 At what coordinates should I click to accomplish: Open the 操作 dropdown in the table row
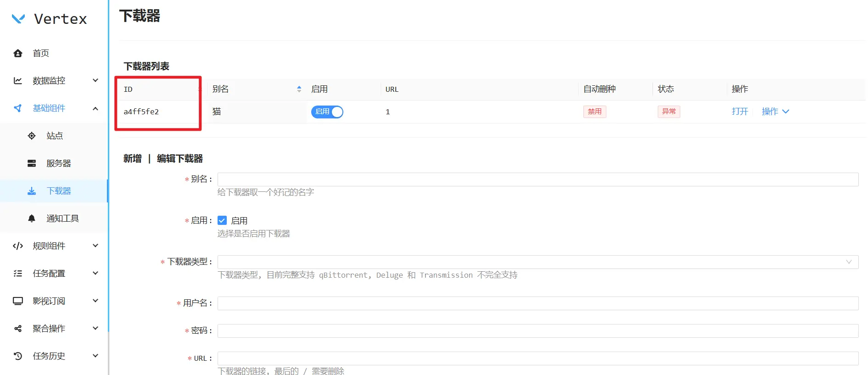click(775, 112)
